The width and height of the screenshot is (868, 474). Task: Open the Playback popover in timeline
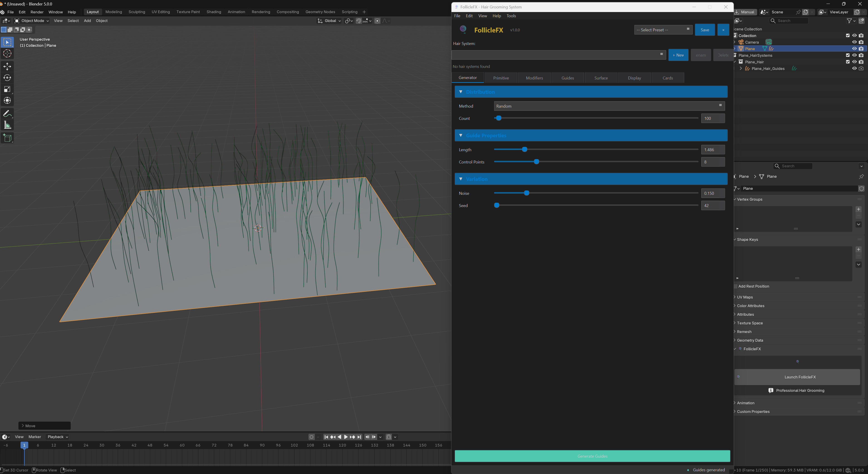pos(58,437)
